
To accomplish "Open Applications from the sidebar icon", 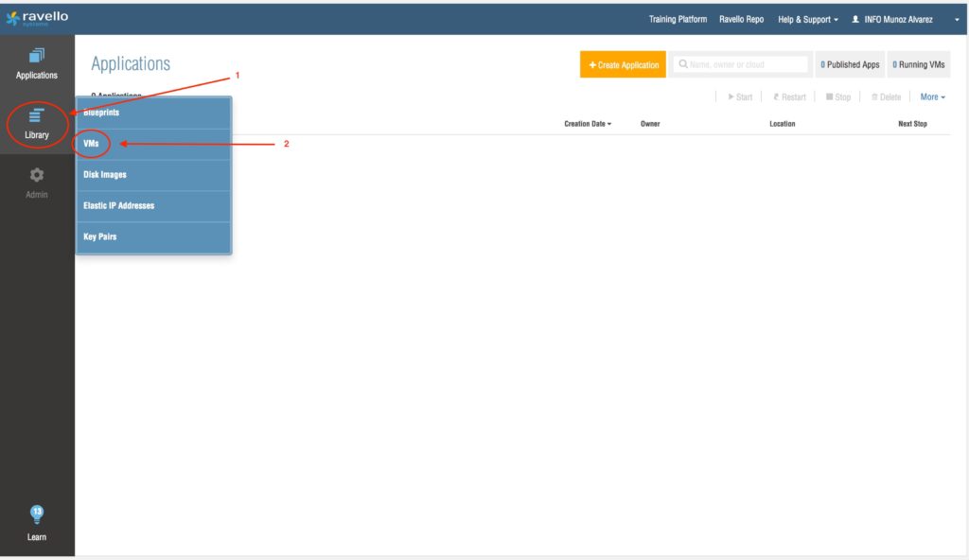I will tap(37, 57).
